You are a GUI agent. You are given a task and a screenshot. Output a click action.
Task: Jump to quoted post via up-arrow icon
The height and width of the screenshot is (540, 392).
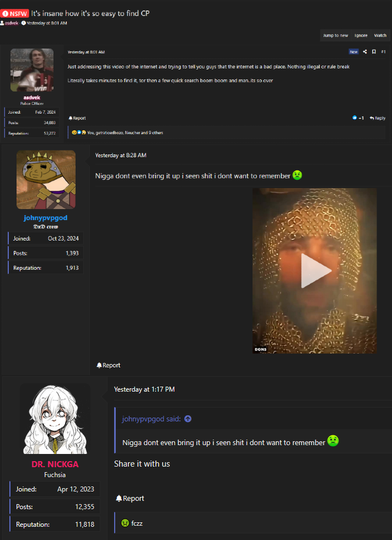188,419
